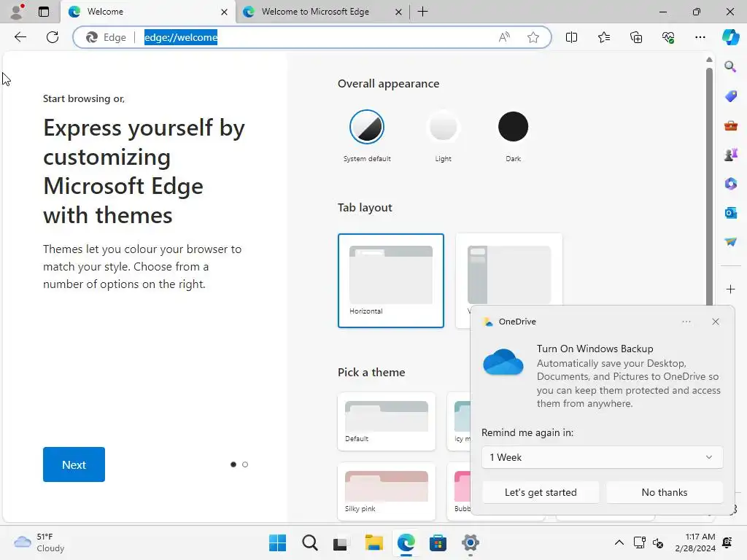
Task: Click No thanks in OneDrive popup
Action: pyautogui.click(x=664, y=492)
